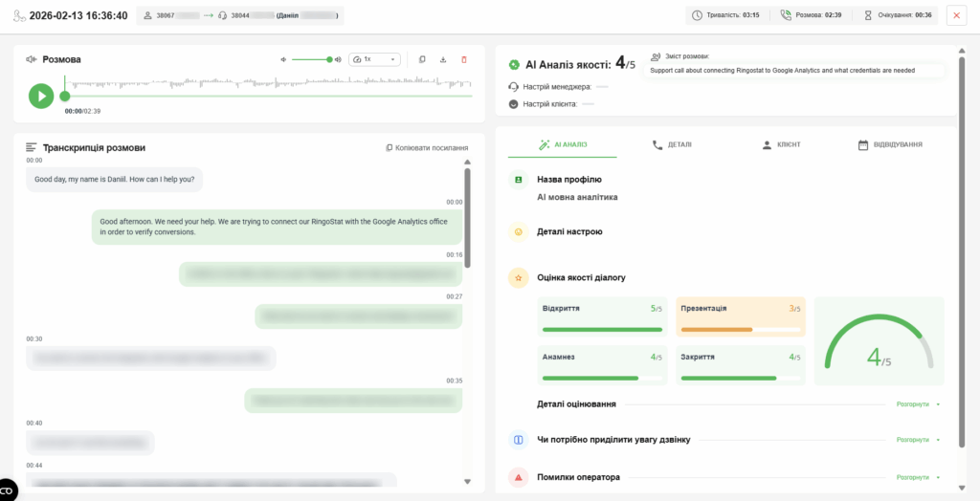Click the round chat widget button

tap(7, 490)
